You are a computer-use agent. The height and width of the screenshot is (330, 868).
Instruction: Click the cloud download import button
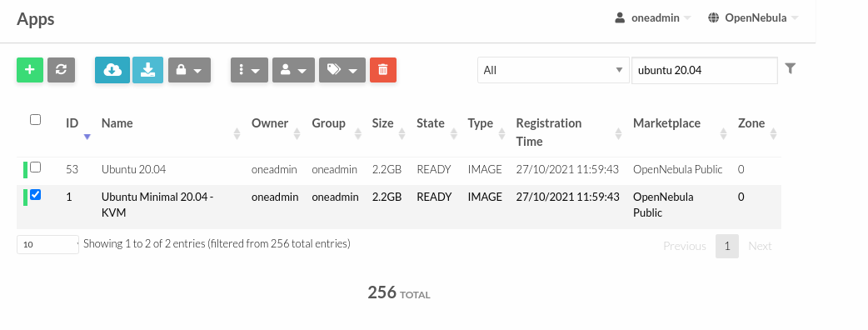click(112, 70)
